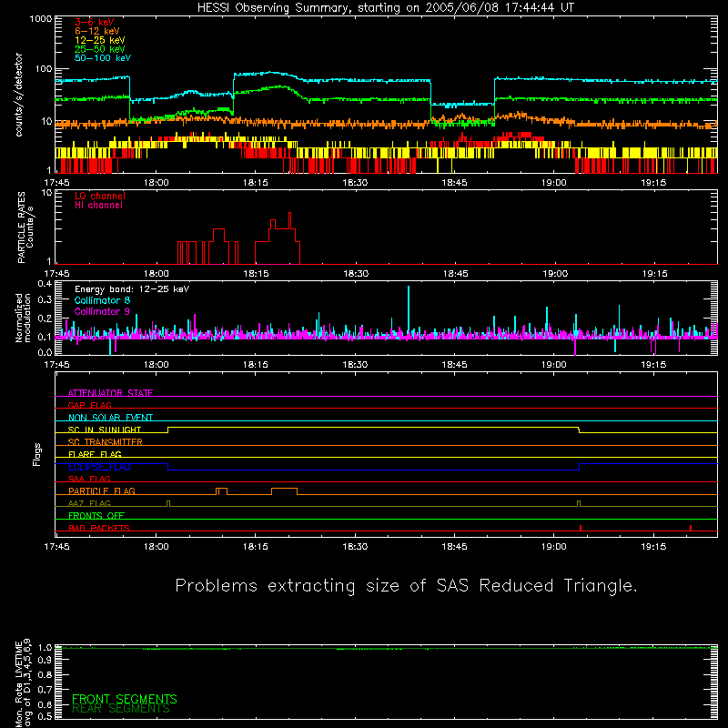Click the first raised PARTICLE FLAG pulse
728x728 pixels.
[221, 490]
